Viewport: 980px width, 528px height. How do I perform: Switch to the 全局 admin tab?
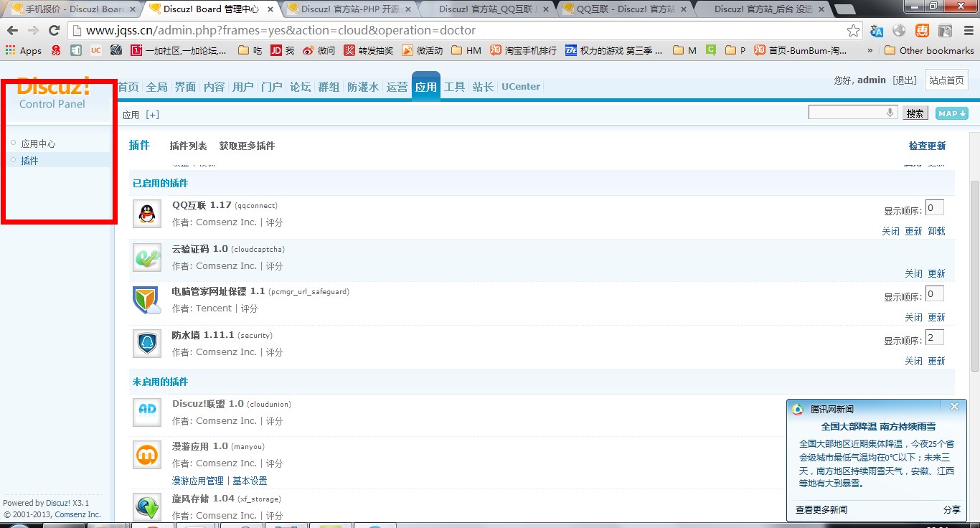(x=156, y=87)
